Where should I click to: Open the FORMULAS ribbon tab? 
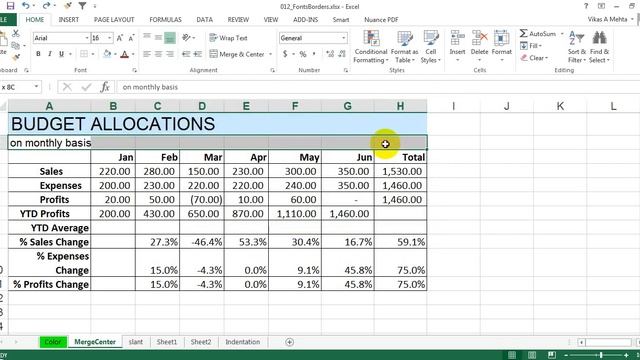165,20
